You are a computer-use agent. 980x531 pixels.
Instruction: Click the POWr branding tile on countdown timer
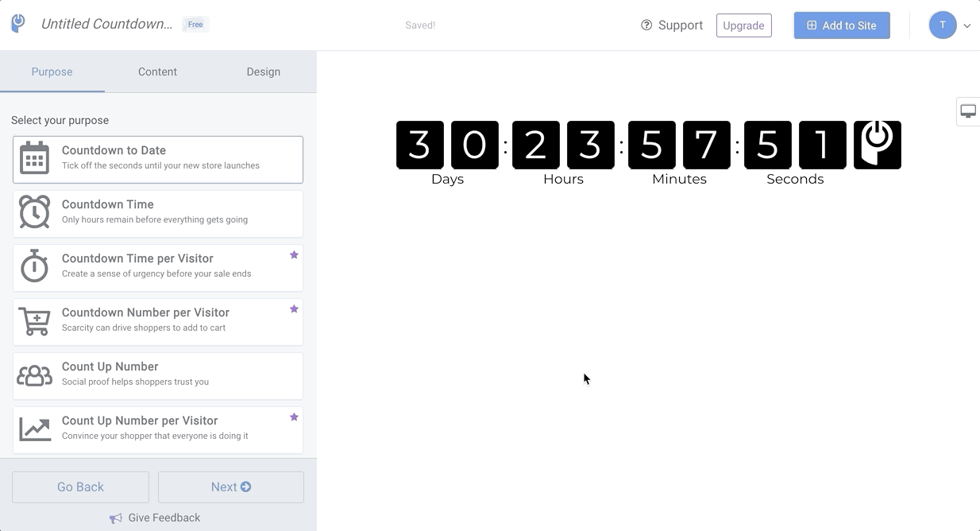tap(878, 145)
